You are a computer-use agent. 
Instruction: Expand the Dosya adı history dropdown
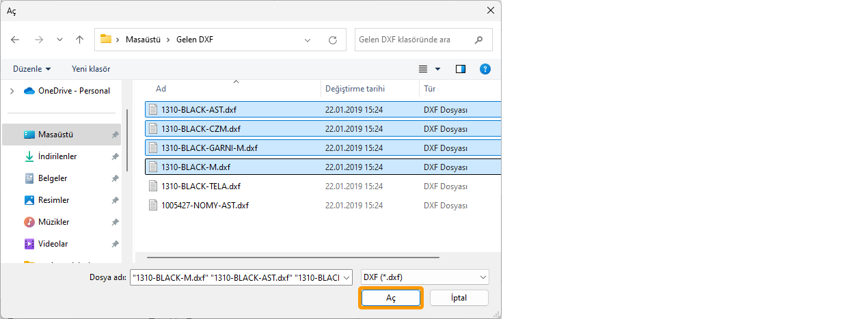(346, 277)
